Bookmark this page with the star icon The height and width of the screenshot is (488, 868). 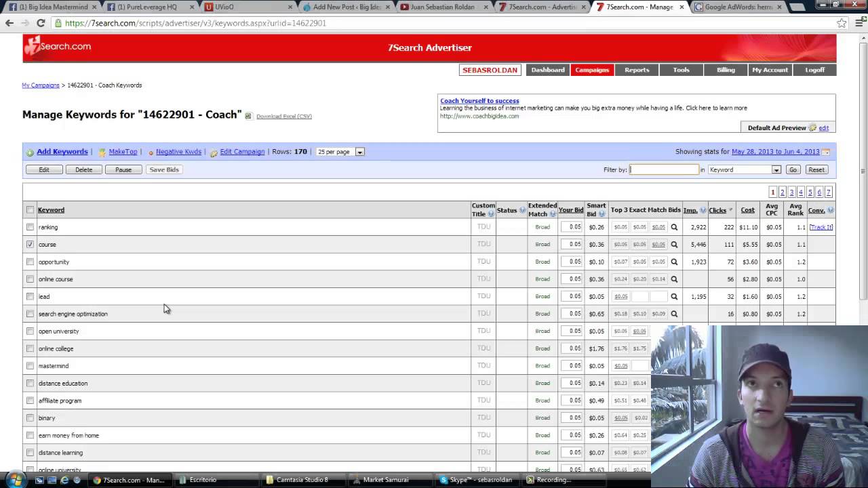click(842, 23)
